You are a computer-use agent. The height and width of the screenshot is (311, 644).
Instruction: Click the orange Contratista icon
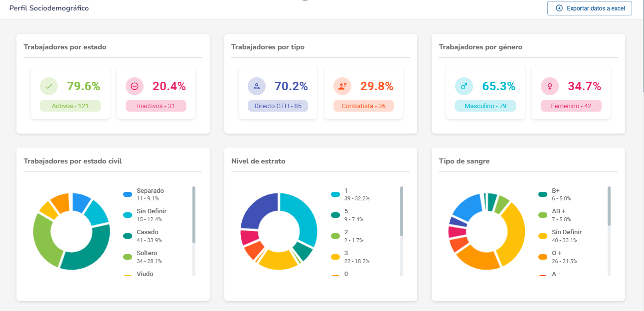click(342, 86)
